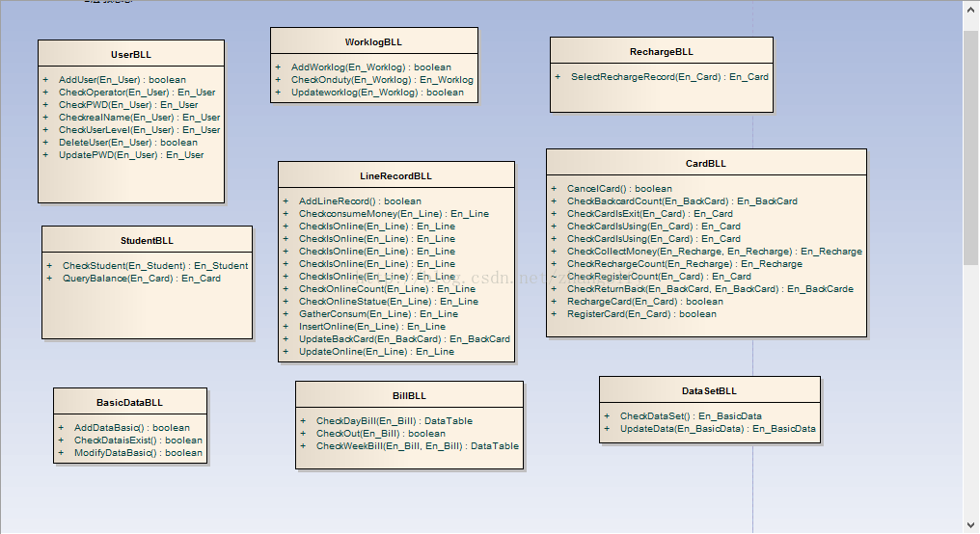Select CheckDataSet() : En_BasicData
The image size is (980, 534).
[x=691, y=416]
